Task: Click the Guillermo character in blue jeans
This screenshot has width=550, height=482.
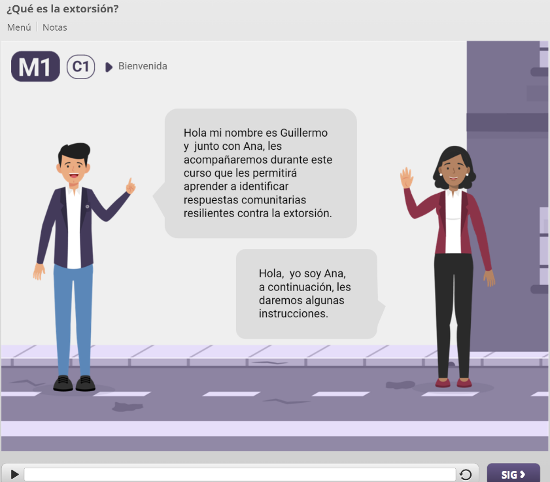Action: (81, 267)
